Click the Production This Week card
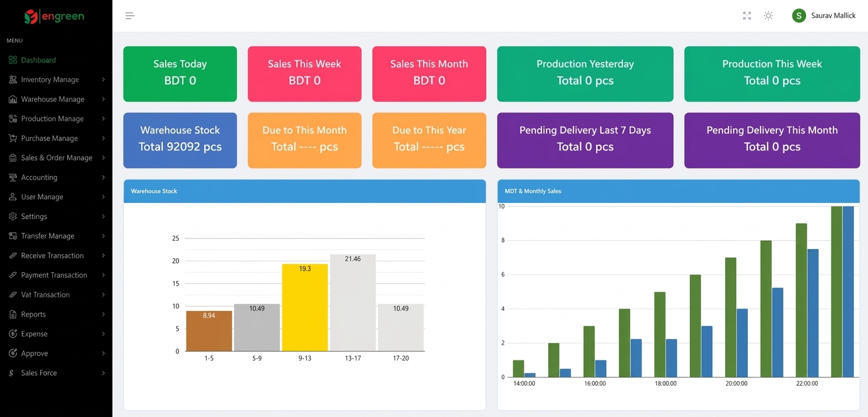868x417 pixels. 772,74
